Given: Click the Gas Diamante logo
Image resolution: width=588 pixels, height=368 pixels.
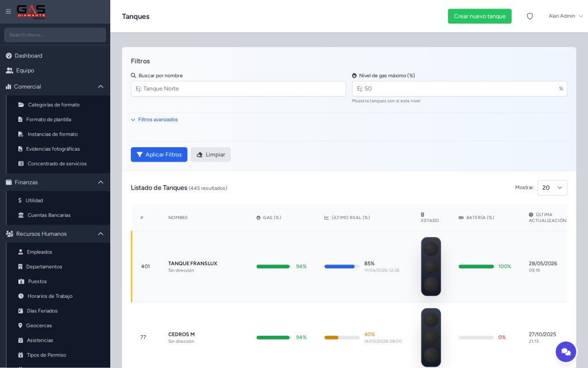Looking at the screenshot, I should (31, 11).
